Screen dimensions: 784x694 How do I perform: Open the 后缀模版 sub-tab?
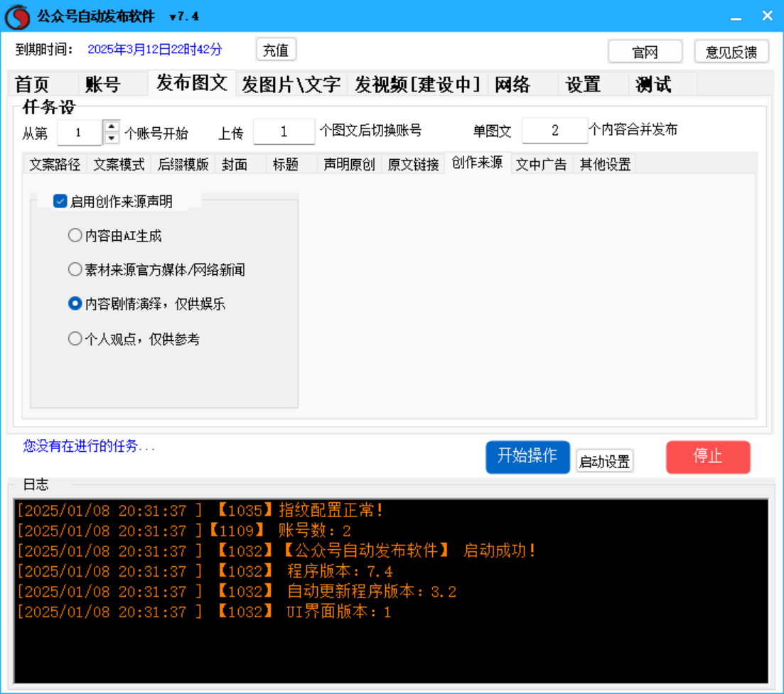tap(183, 164)
